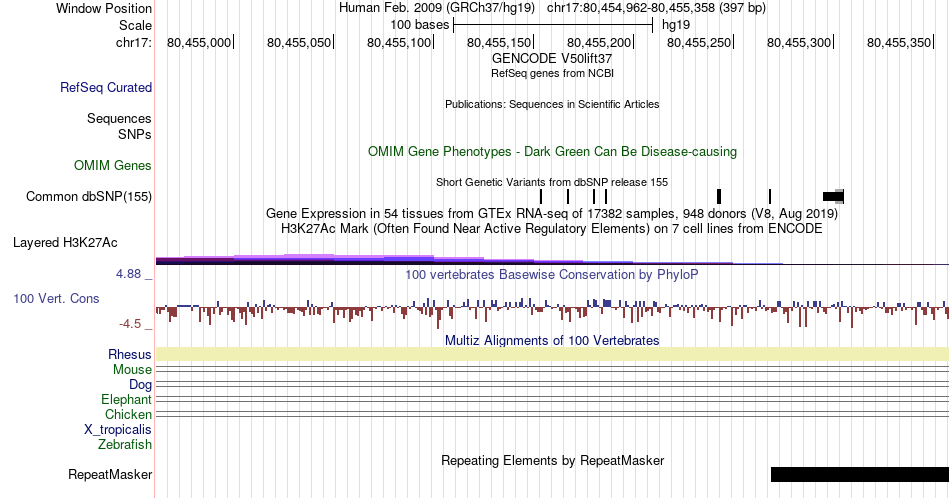Select the Common dbSNP(155) track label
This screenshot has width=950, height=498.
[x=89, y=196]
